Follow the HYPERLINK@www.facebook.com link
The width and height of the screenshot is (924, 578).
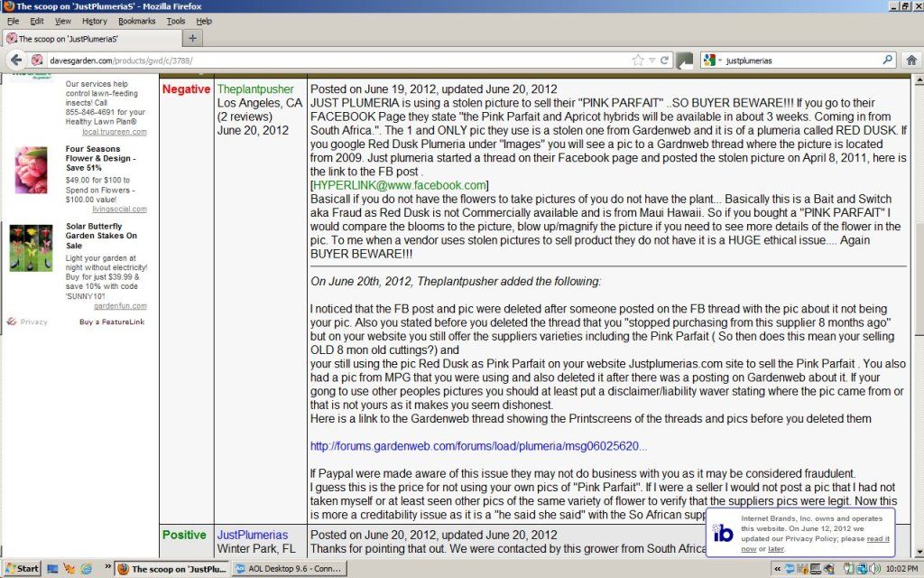[x=400, y=185]
